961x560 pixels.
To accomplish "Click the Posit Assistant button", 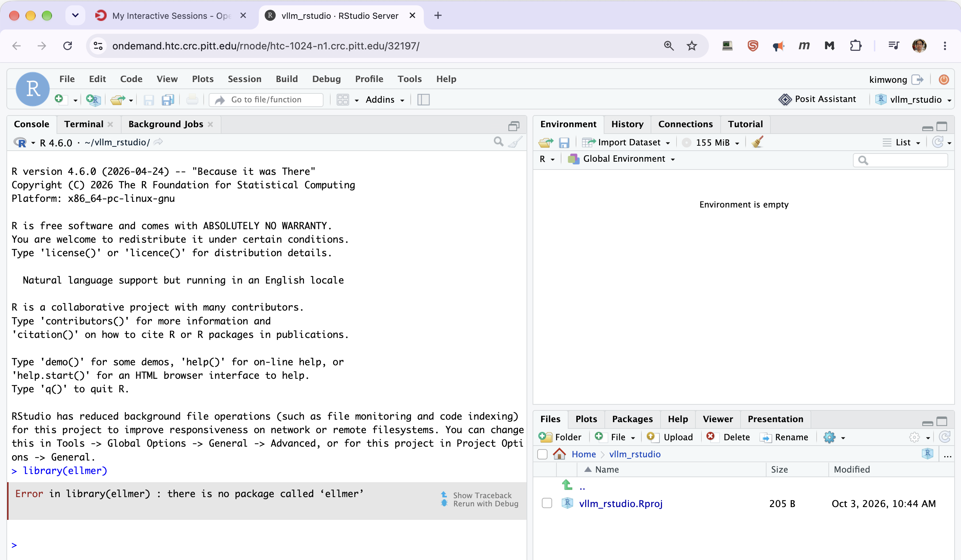I will (x=817, y=99).
